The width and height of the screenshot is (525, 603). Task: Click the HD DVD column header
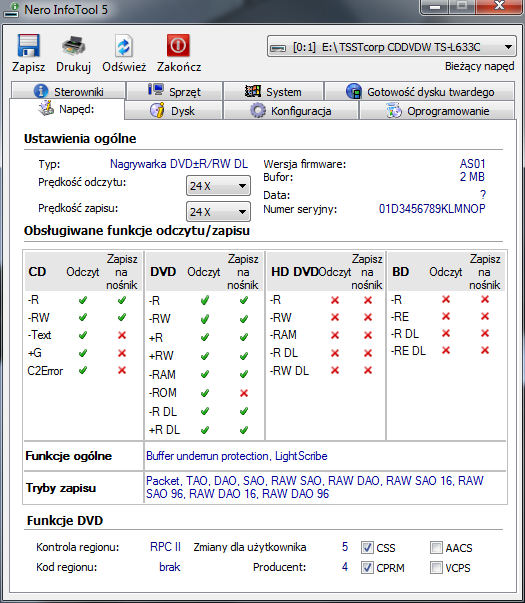tap(295, 272)
